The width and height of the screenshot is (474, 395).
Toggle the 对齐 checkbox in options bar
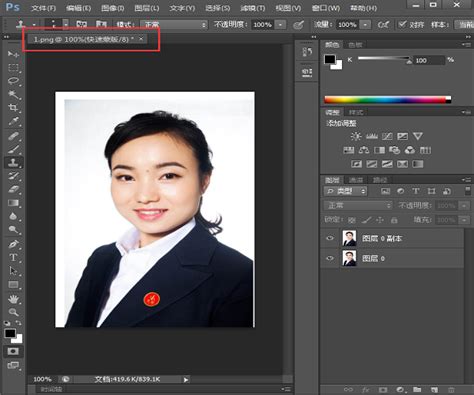tap(403, 24)
